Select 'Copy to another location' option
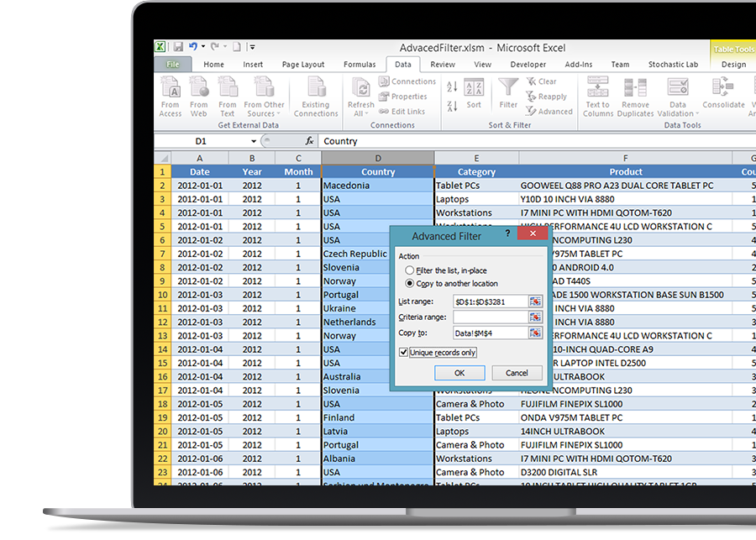 pyautogui.click(x=409, y=284)
